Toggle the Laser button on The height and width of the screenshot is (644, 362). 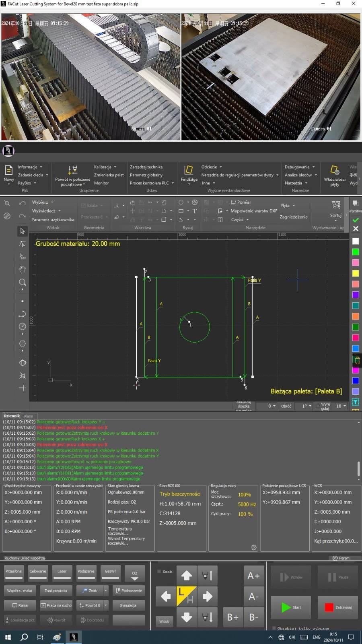point(62,573)
